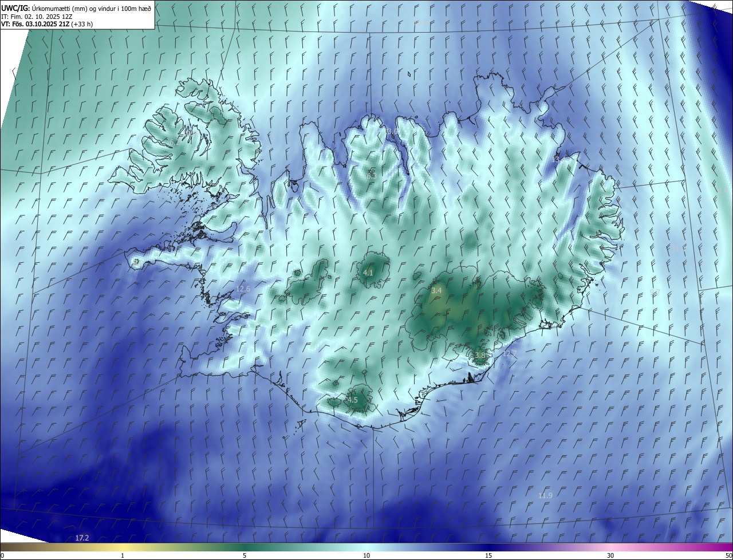733x560 pixels.
Task: Click the legend tick labeled 50
Action: 728,555
